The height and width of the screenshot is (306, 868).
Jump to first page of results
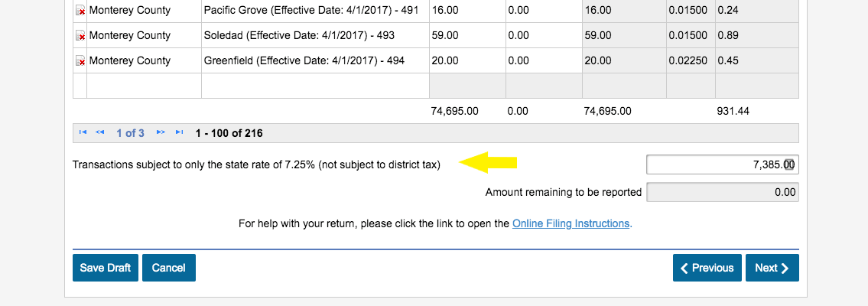[x=83, y=133]
